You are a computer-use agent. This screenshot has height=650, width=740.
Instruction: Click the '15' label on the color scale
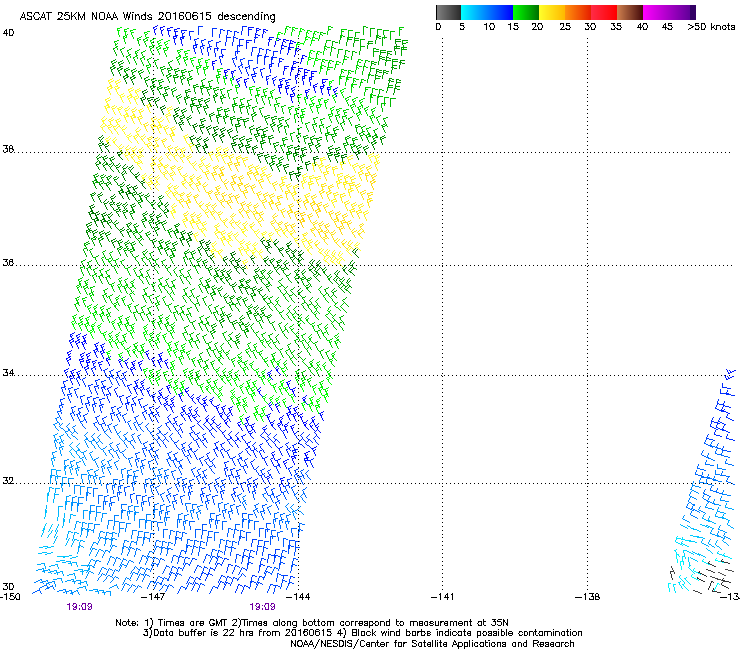click(513, 27)
